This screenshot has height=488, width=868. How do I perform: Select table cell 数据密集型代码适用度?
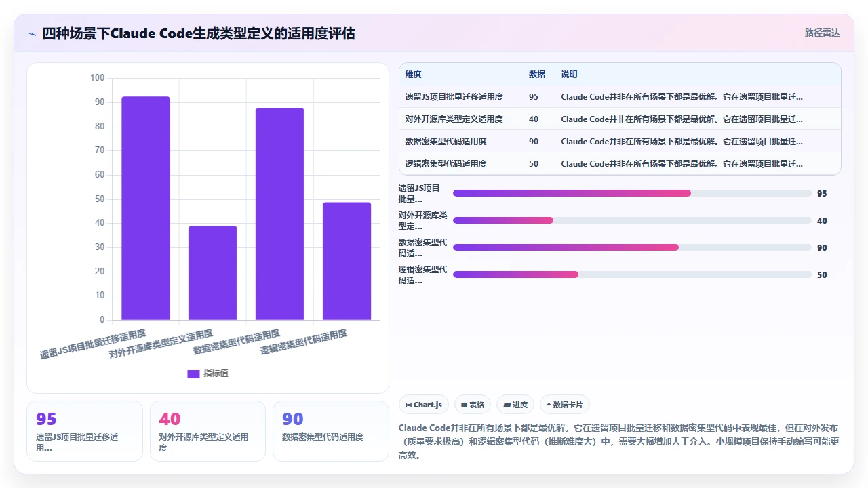[446, 142]
